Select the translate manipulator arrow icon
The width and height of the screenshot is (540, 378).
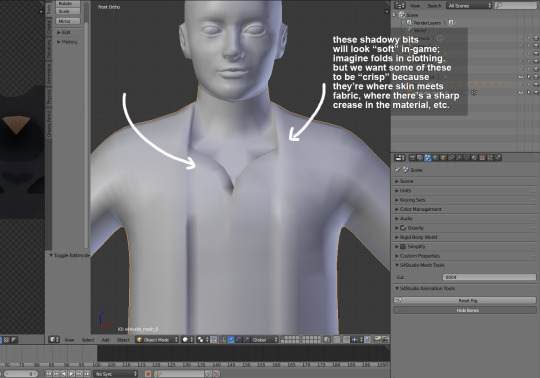tap(231, 340)
